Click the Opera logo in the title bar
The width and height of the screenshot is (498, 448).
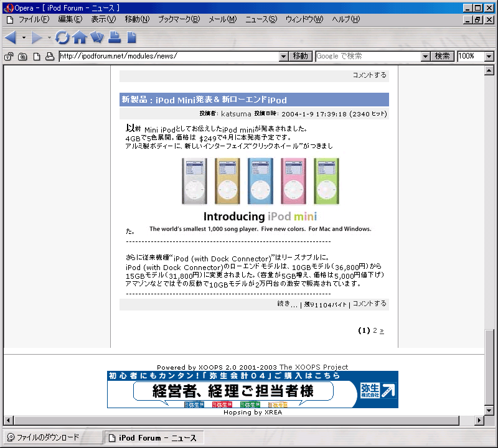click(8, 8)
